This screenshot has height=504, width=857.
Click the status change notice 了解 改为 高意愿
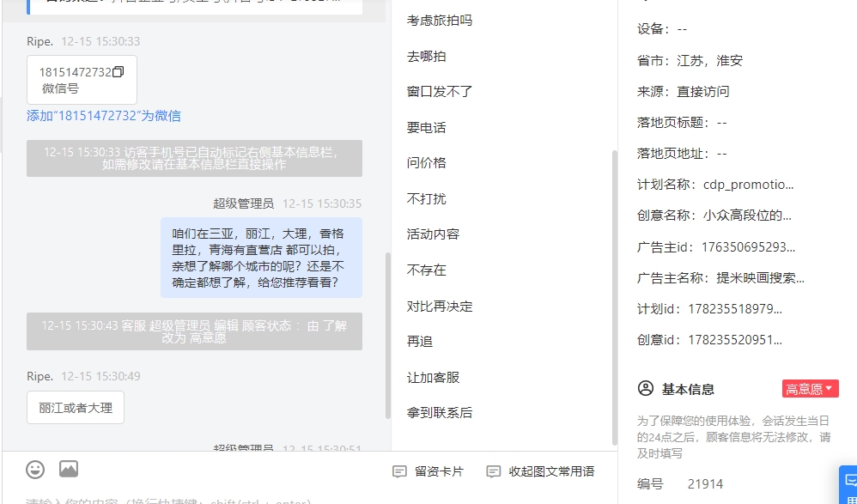click(x=195, y=331)
